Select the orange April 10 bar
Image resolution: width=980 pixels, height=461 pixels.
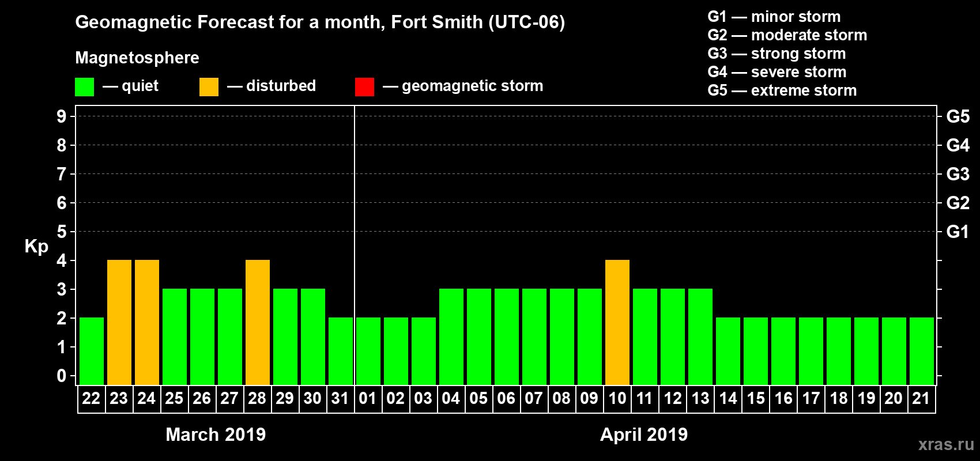click(x=617, y=322)
